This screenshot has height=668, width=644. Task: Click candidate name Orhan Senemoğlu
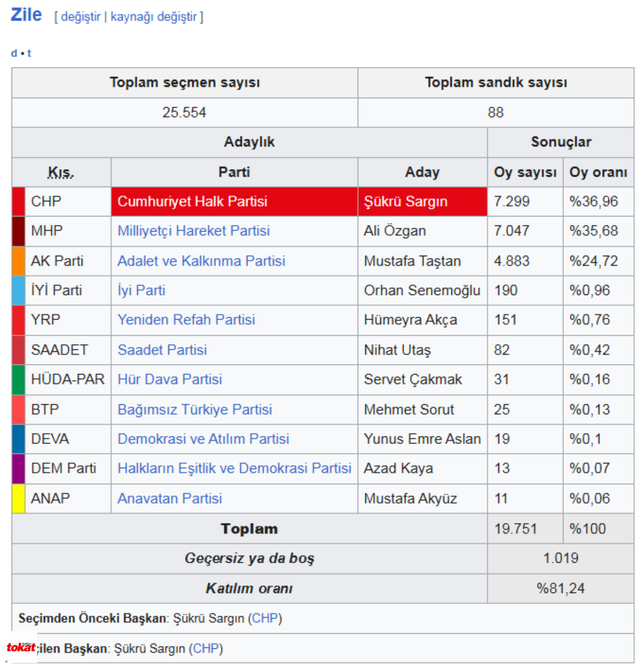click(x=422, y=290)
